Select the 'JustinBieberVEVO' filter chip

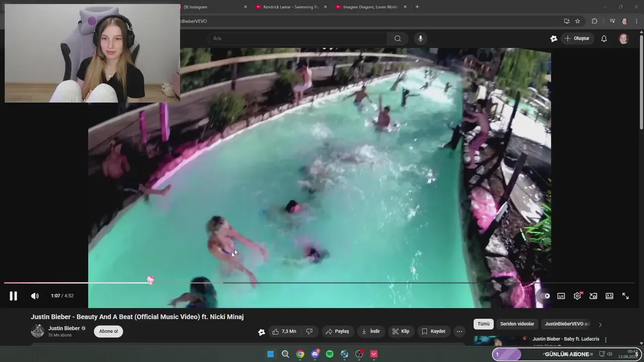[x=567, y=324]
